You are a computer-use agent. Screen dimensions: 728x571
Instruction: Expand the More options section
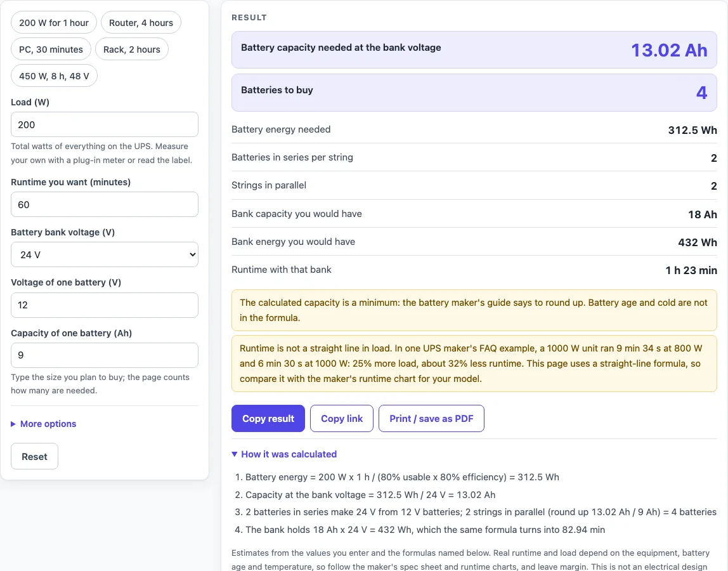(x=44, y=424)
